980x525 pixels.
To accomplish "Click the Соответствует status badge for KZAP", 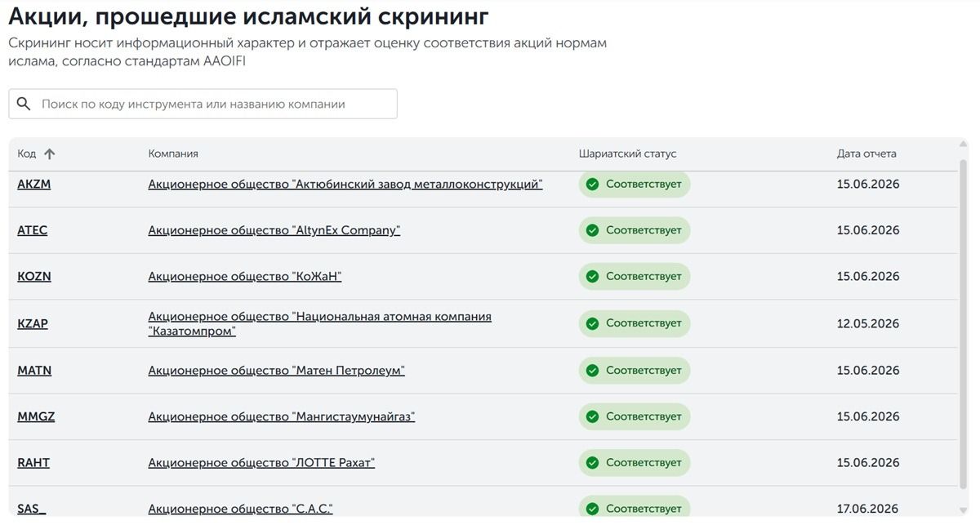I will [635, 324].
